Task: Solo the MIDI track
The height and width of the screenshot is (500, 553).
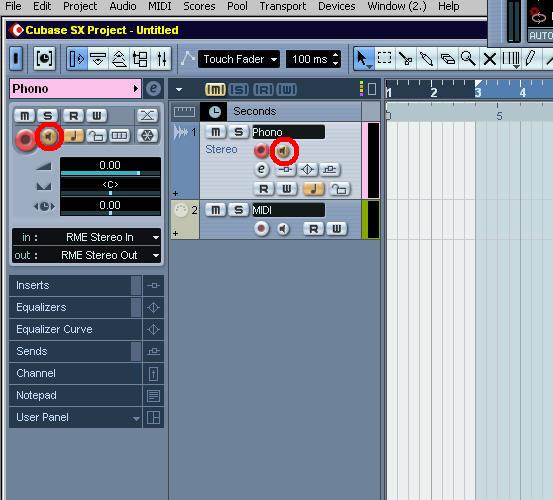Action: pos(238,210)
